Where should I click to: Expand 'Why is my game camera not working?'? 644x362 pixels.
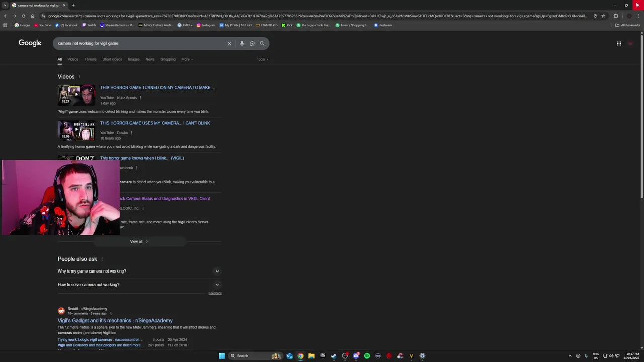tap(139, 271)
